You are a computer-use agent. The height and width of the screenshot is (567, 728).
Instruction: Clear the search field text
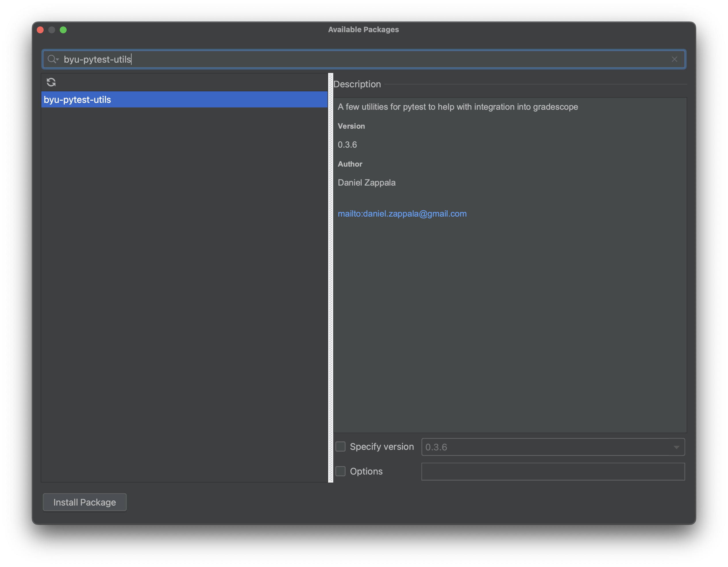pos(674,59)
